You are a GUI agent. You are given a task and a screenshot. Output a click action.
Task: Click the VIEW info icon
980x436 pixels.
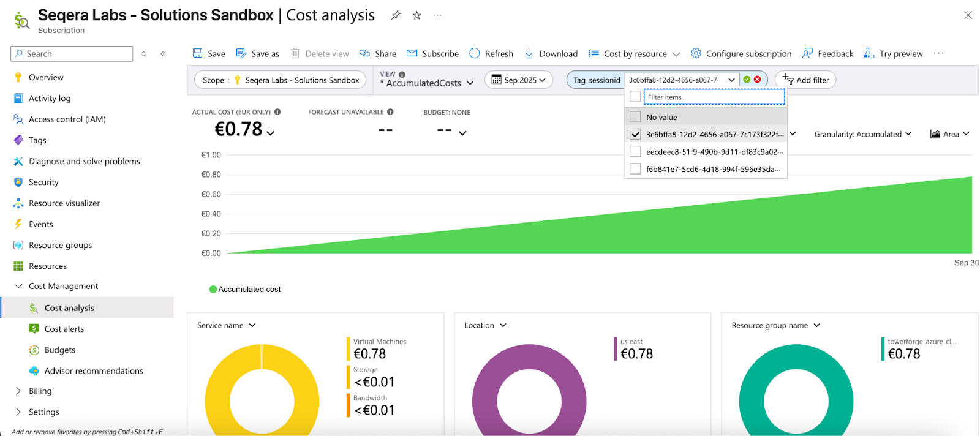pyautogui.click(x=402, y=74)
